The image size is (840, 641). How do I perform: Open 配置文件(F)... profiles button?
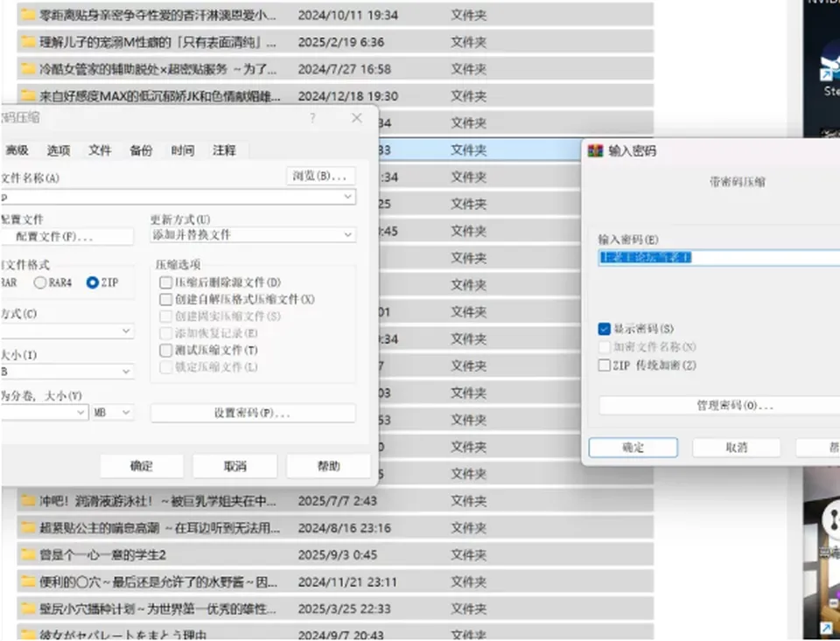66,237
